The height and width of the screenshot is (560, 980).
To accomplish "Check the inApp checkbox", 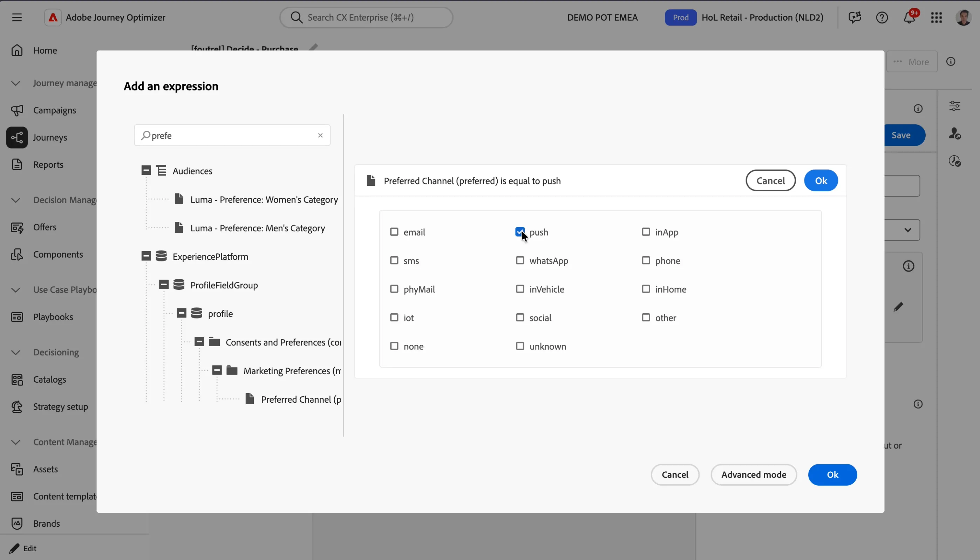I will 646,232.
